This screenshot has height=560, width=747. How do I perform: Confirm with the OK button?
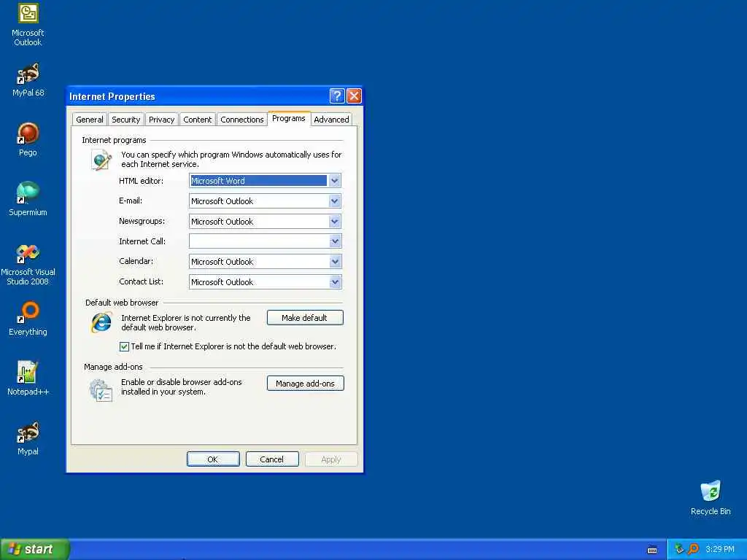(x=213, y=459)
